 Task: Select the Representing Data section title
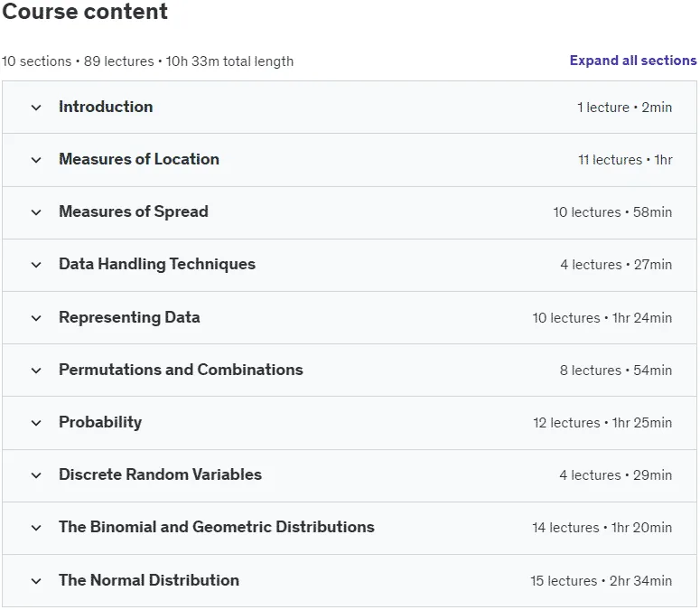point(129,317)
